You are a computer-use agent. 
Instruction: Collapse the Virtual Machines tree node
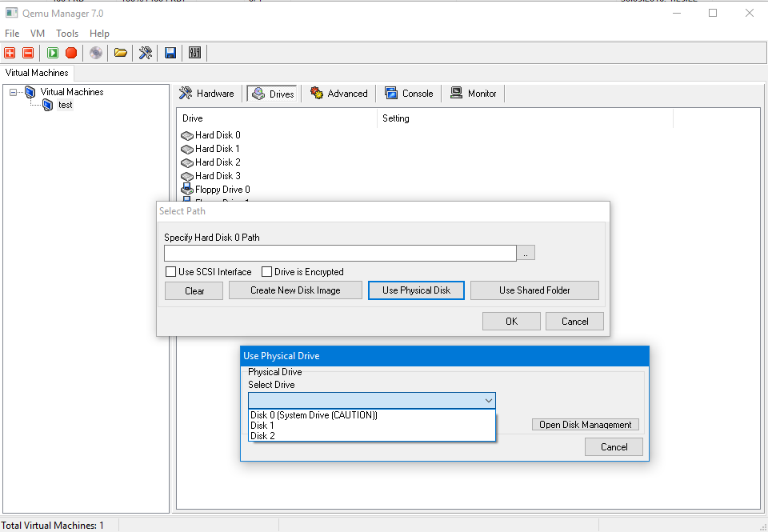click(14, 92)
